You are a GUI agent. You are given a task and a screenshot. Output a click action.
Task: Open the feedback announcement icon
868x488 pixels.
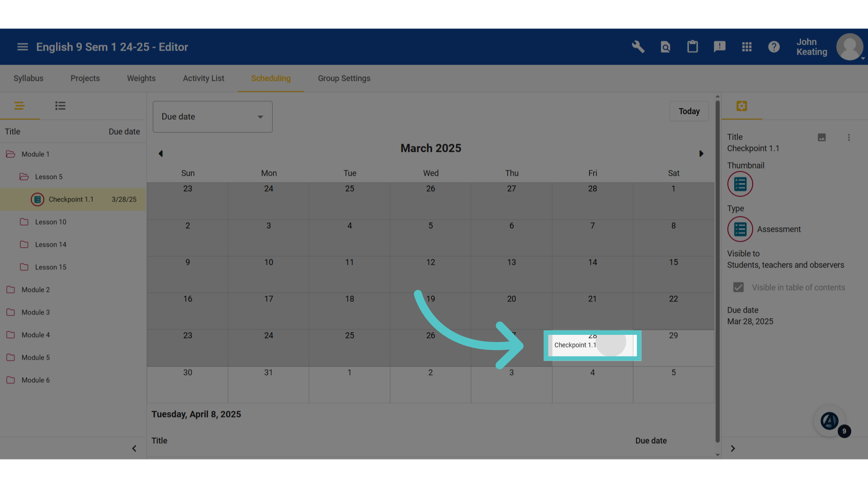[720, 47]
